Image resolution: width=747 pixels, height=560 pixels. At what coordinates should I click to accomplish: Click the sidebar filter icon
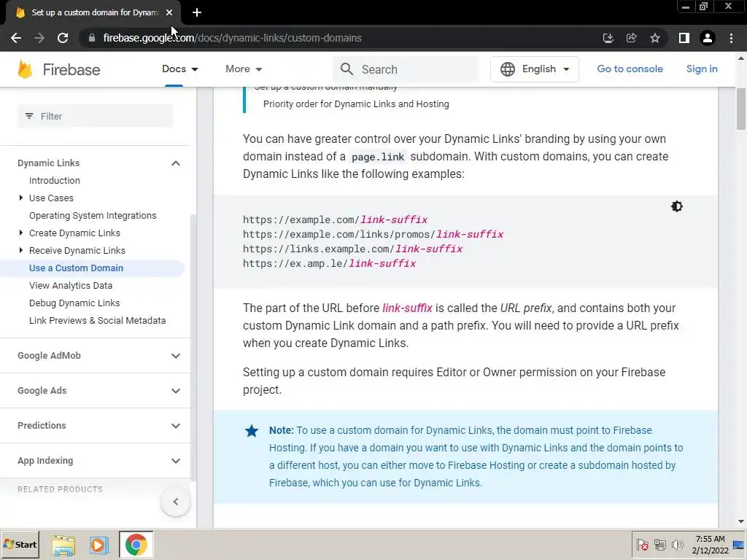click(29, 116)
